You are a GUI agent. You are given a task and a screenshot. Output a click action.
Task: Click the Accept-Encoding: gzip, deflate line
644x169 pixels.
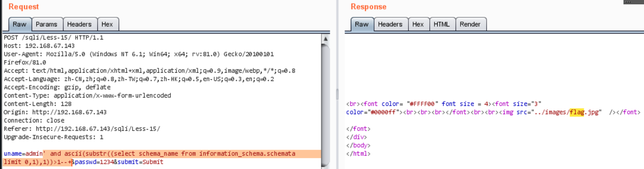pyautogui.click(x=57, y=87)
